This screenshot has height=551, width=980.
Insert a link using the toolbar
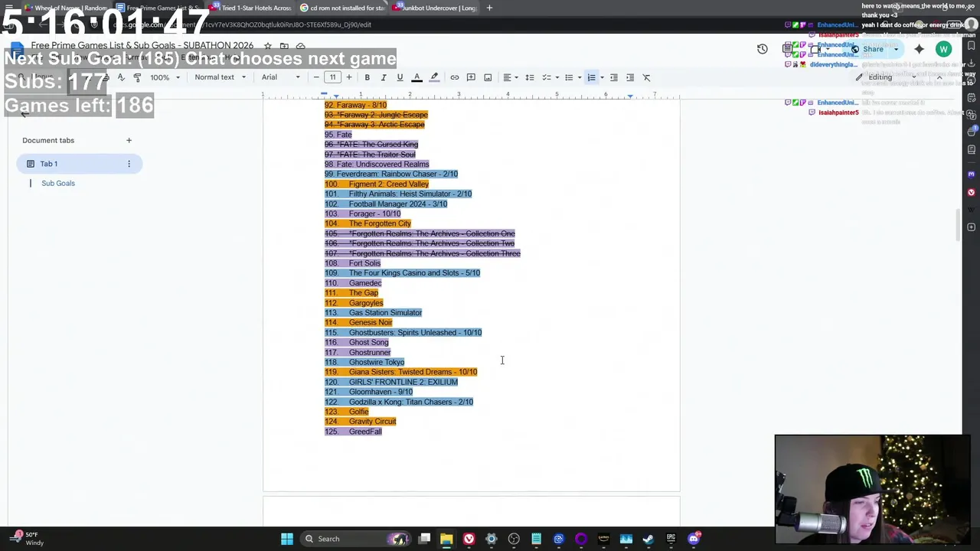click(455, 77)
